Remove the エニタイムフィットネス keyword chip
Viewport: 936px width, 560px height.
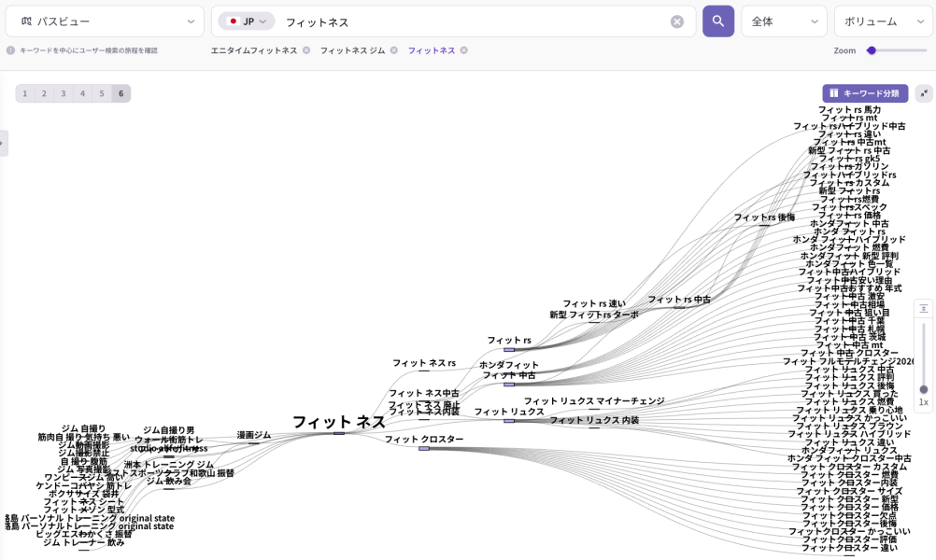pos(306,50)
